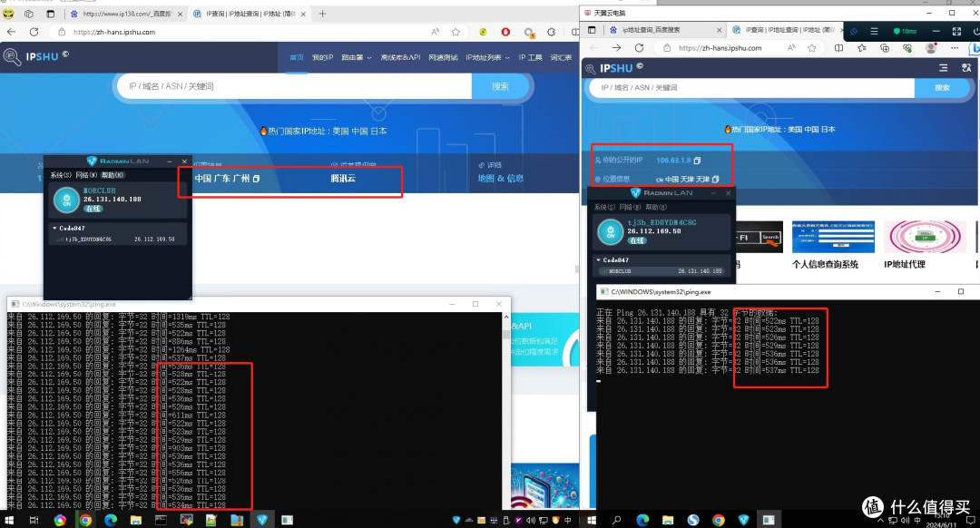This screenshot has width=980, height=528.
Task: Open search on the right window taskbar
Action: click(616, 520)
